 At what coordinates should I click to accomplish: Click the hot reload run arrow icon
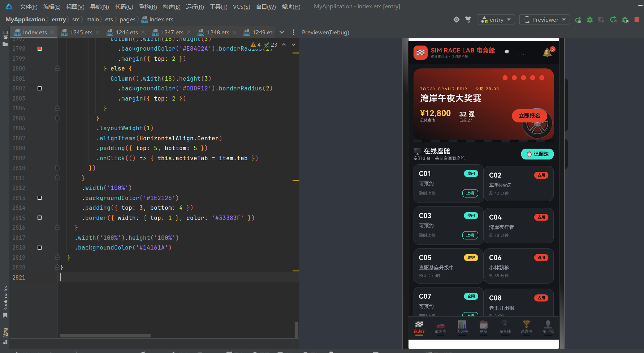[x=613, y=20]
